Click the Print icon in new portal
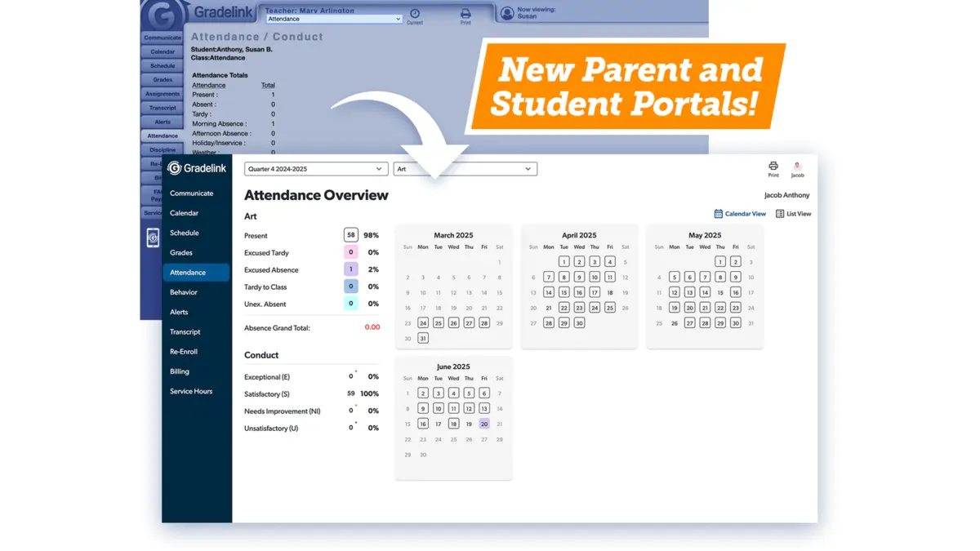 pos(773,166)
